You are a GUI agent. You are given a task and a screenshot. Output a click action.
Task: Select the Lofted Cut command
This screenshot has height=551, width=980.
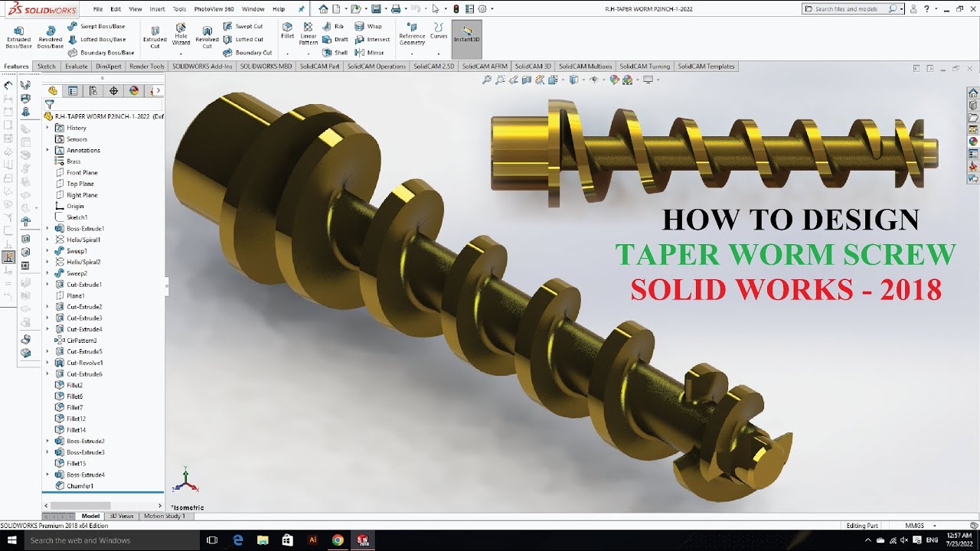(243, 39)
